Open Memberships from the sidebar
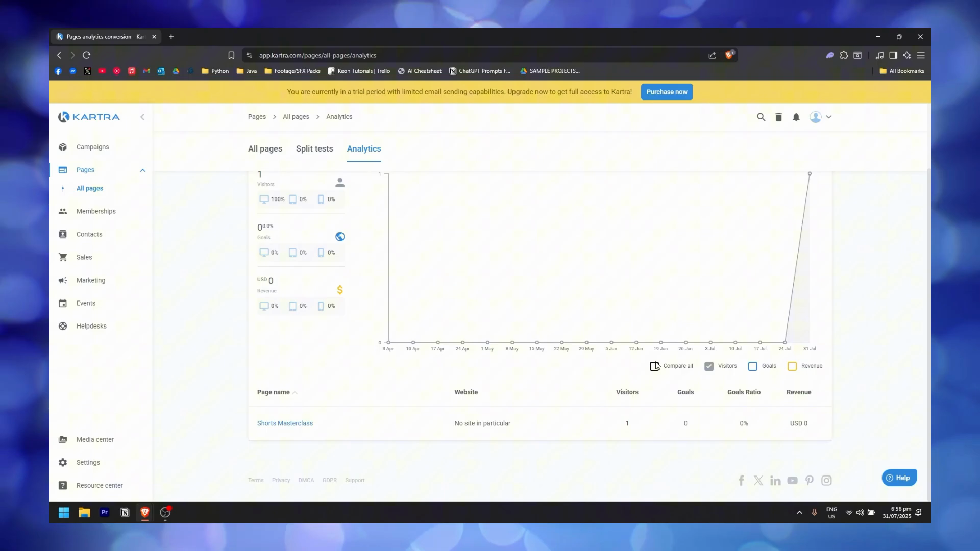Viewport: 980px width, 551px height. tap(96, 211)
